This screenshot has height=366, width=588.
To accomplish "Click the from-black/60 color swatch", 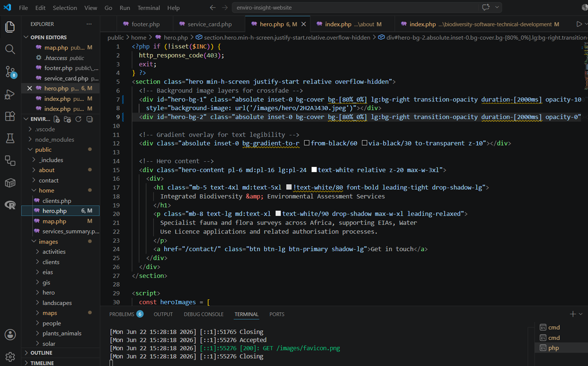I will point(307,143).
